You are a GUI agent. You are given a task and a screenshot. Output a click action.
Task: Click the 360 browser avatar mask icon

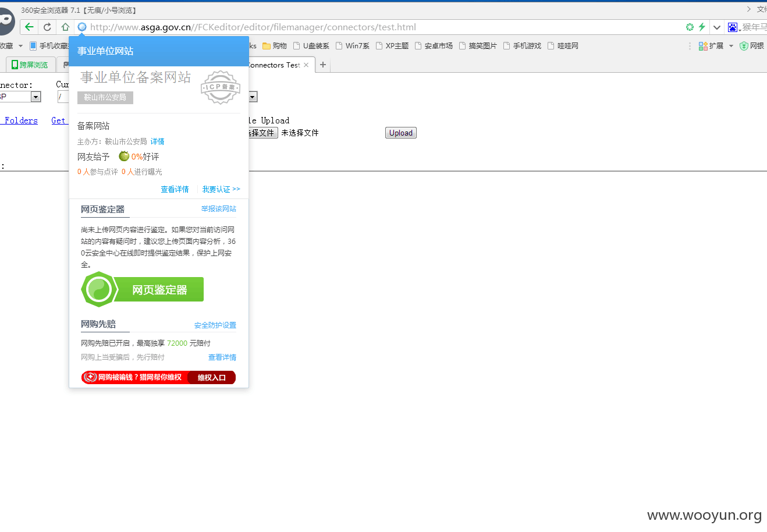coord(6,22)
